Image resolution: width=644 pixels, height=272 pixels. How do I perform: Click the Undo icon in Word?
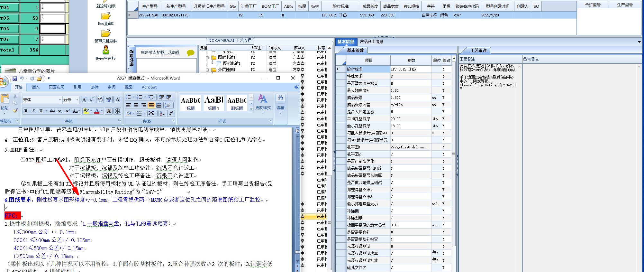point(22,79)
